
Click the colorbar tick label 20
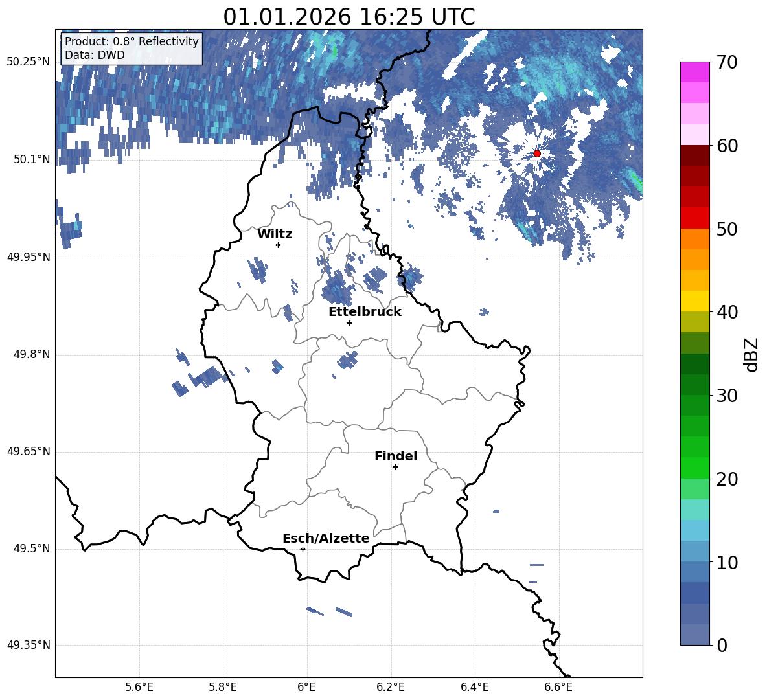[727, 479]
